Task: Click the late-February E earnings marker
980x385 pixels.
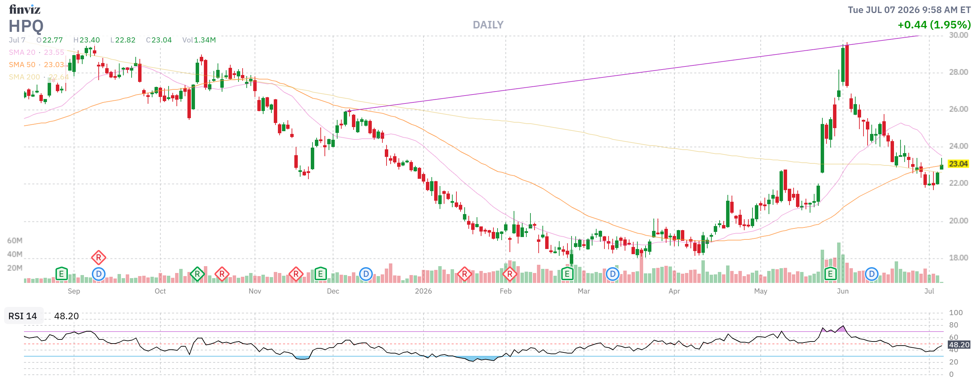Action: tap(567, 274)
